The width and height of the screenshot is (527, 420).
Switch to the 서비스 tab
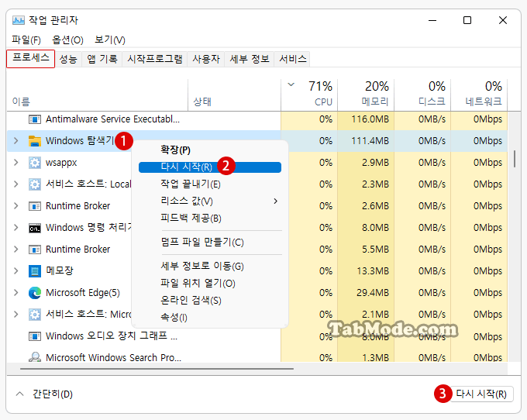coord(293,59)
